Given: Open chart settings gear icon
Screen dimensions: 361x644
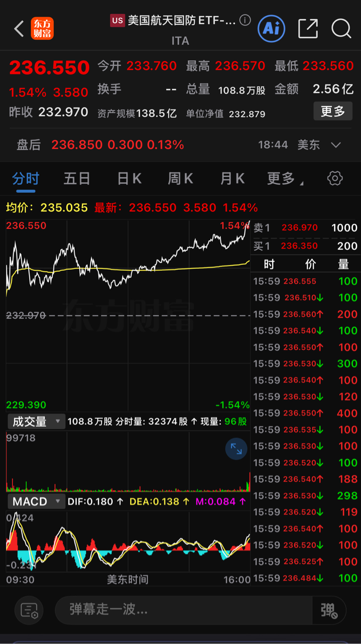Looking at the screenshot, I should [x=335, y=179].
